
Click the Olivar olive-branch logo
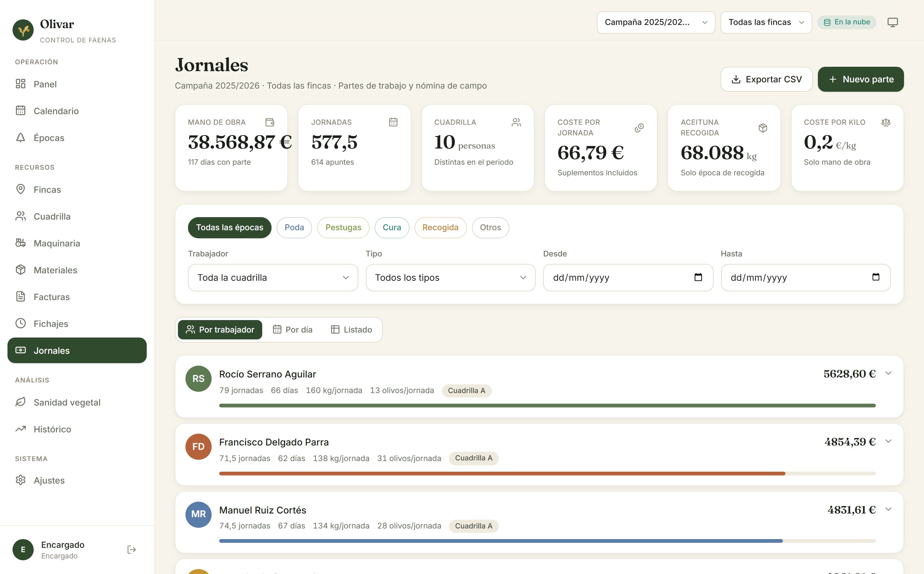(x=23, y=30)
